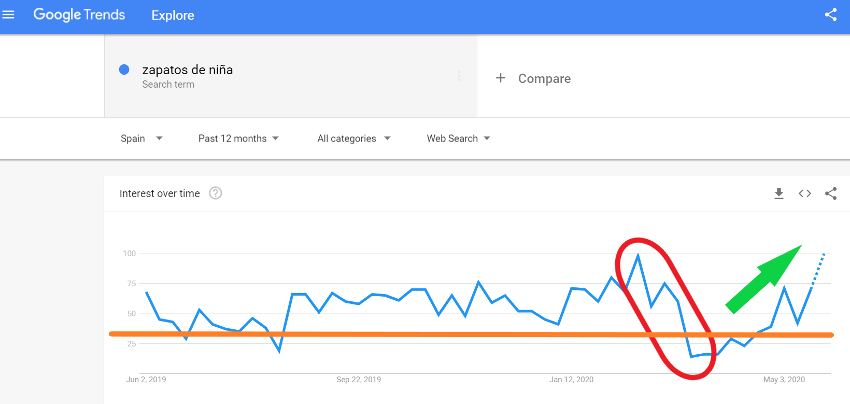Open the Past 12 months time range
The width and height of the screenshot is (850, 404).
[x=238, y=138]
